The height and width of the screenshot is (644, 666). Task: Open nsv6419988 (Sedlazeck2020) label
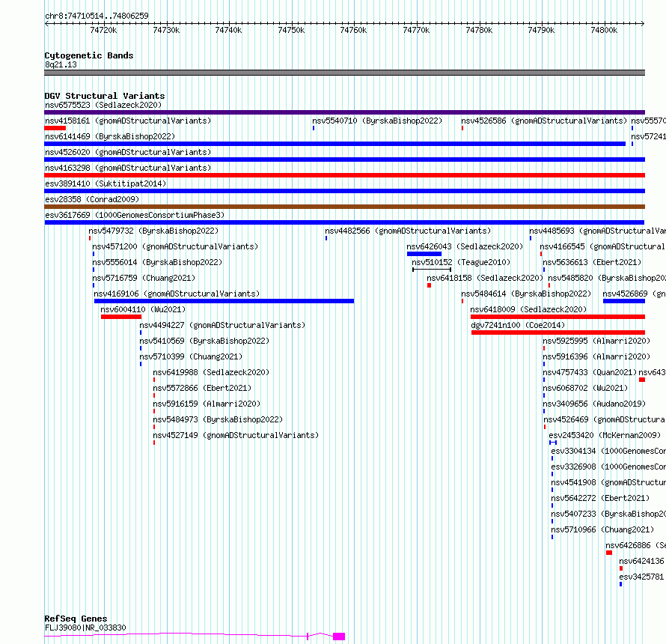212,372
